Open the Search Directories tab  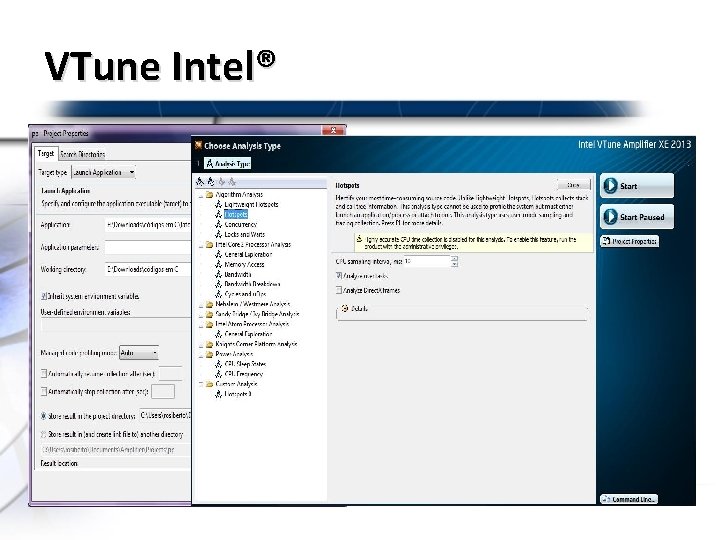pos(83,154)
